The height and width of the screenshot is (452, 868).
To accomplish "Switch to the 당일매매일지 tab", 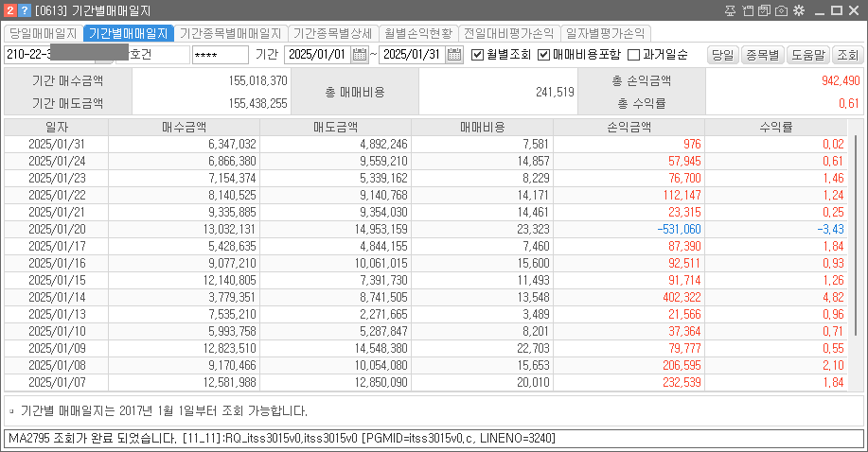I will tap(43, 33).
